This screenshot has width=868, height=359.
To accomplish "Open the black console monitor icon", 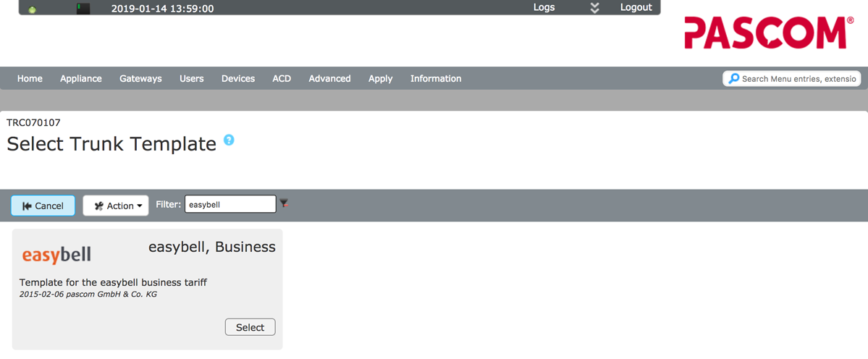I will (83, 9).
